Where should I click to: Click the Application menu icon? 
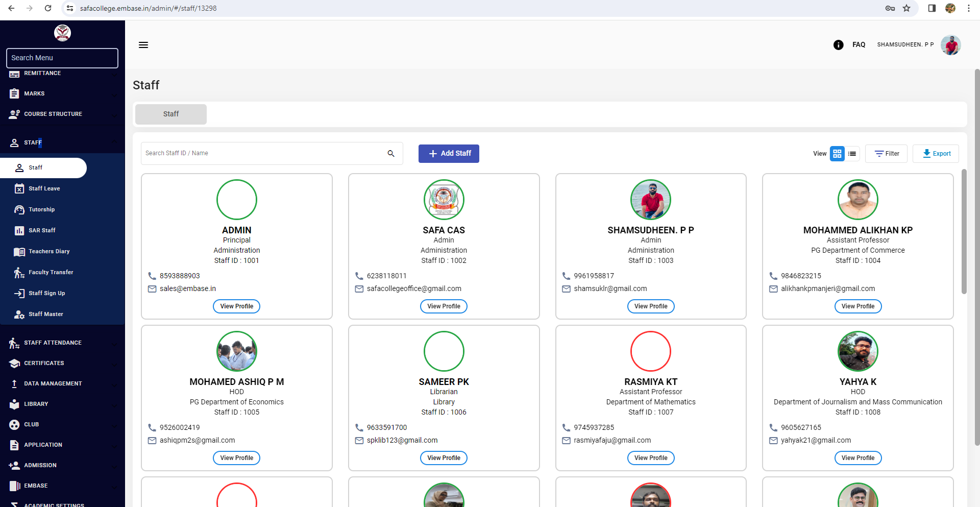pos(14,445)
